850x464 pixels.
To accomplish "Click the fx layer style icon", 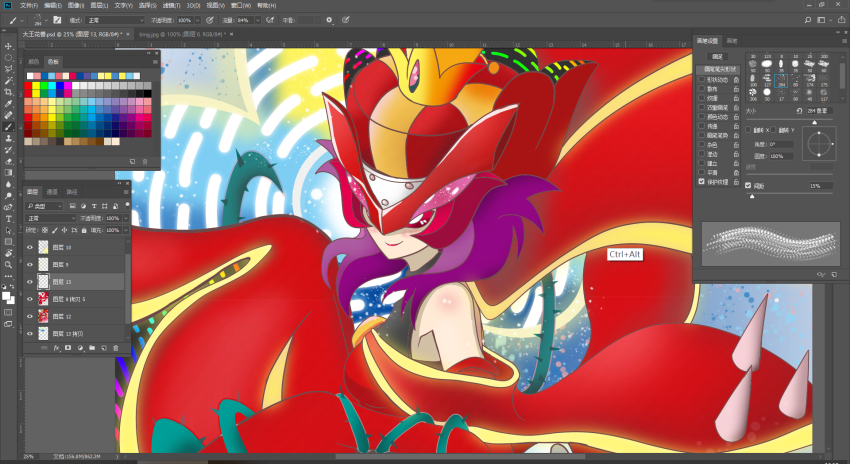I will (56, 348).
